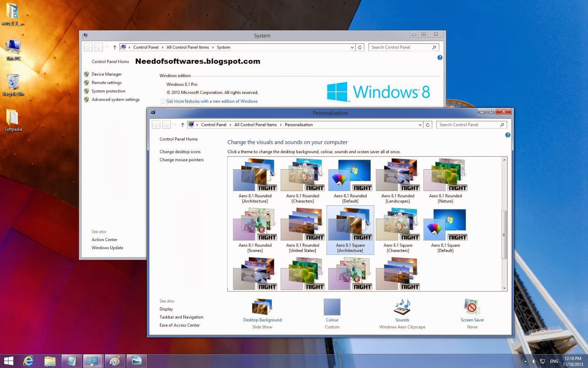Click the Windows Start button

click(8, 361)
